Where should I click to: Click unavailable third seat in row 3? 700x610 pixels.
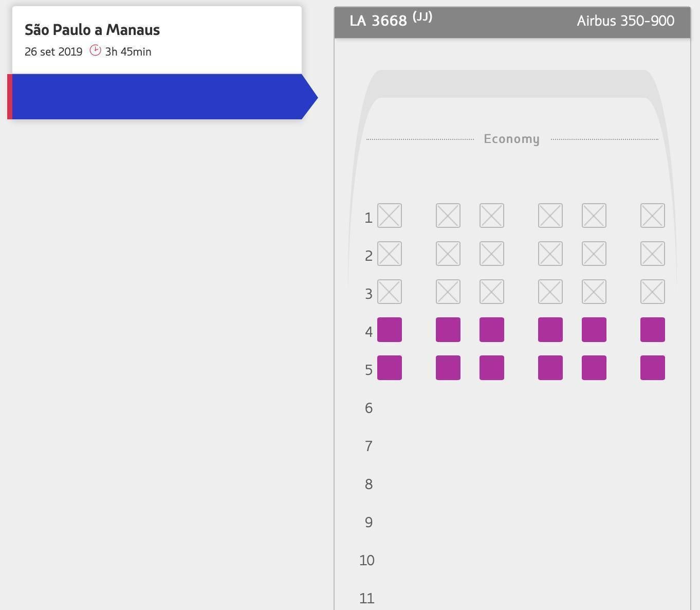click(492, 292)
